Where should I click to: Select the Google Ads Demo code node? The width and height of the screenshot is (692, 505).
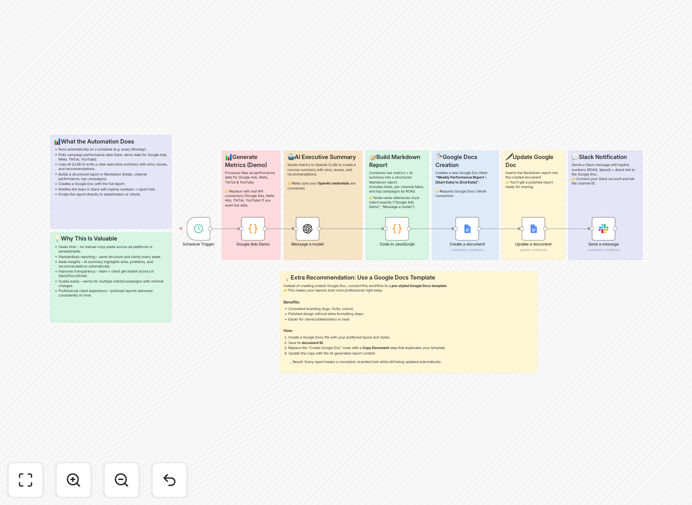[253, 229]
